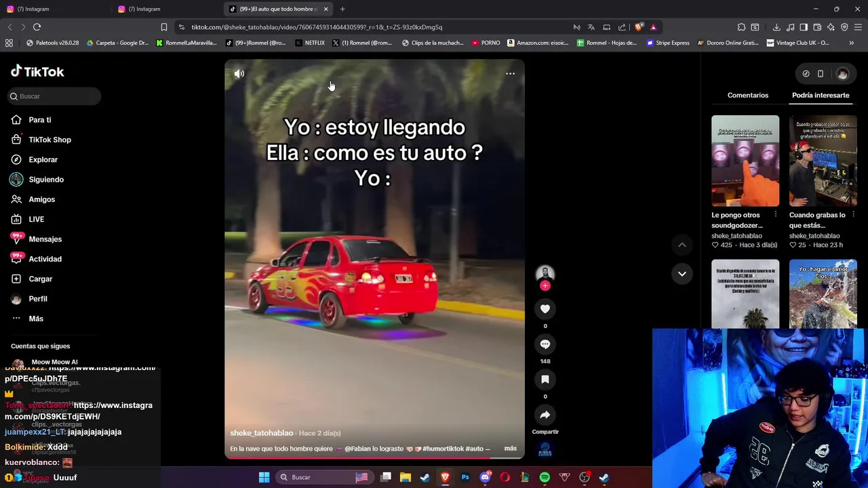Go to previous video with up chevron
The height and width of the screenshot is (488, 868).
[682, 245]
